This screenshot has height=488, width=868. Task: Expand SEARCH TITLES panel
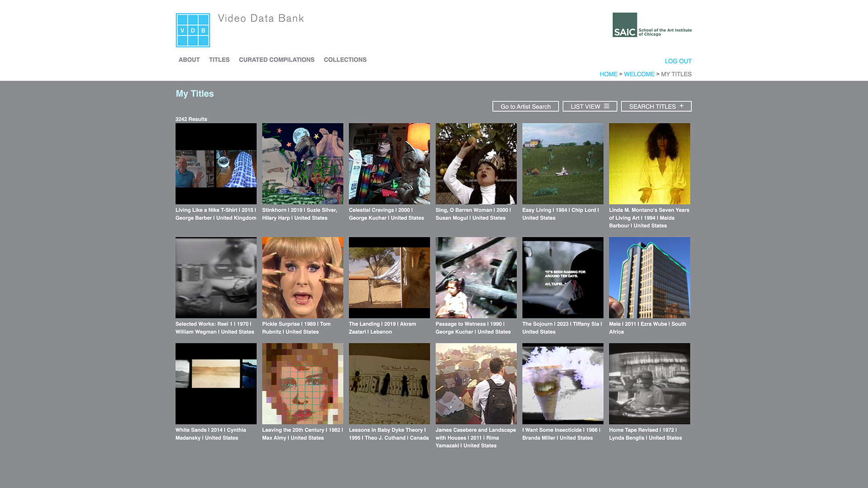click(656, 106)
